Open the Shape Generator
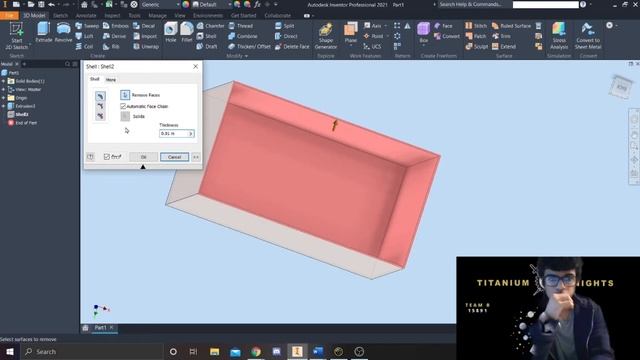This screenshot has height=360, width=640. (326, 36)
